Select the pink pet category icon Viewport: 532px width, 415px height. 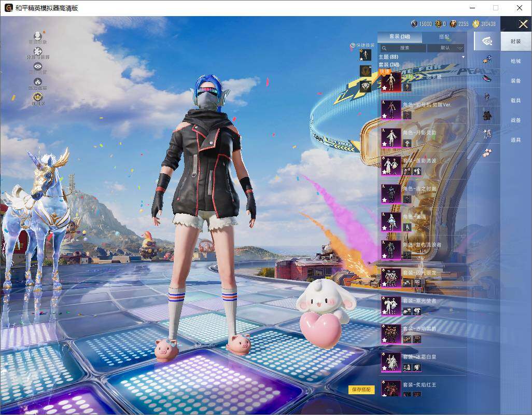point(487,153)
